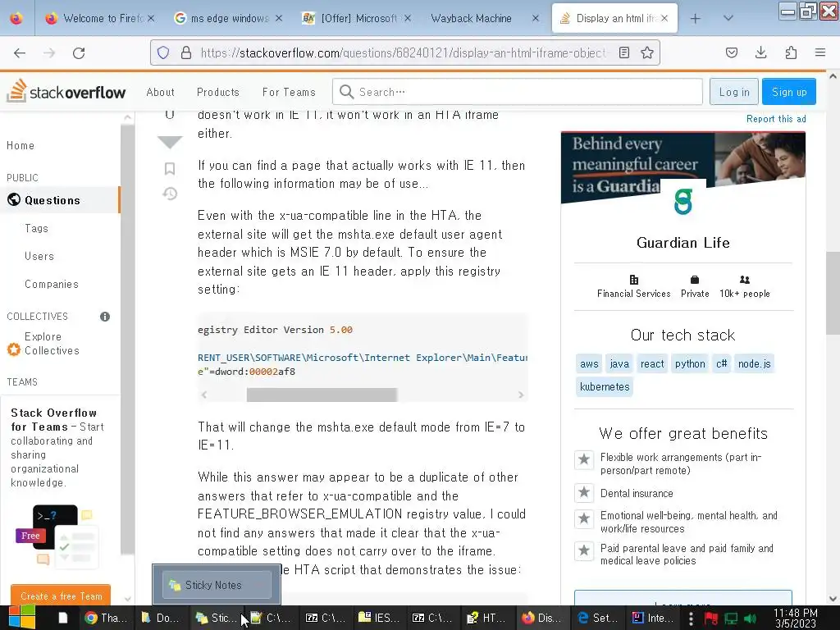This screenshot has height=630, width=840.
Task: Open the Windows Start button
Action: click(x=21, y=618)
